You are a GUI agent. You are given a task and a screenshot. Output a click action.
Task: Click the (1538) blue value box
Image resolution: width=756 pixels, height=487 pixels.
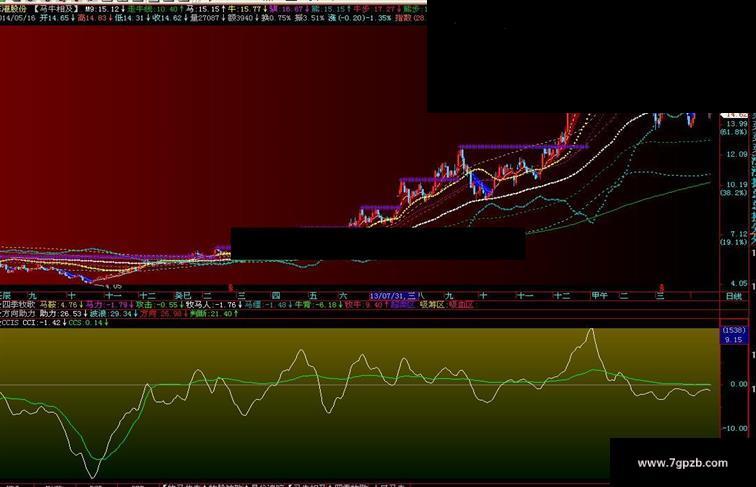733,330
